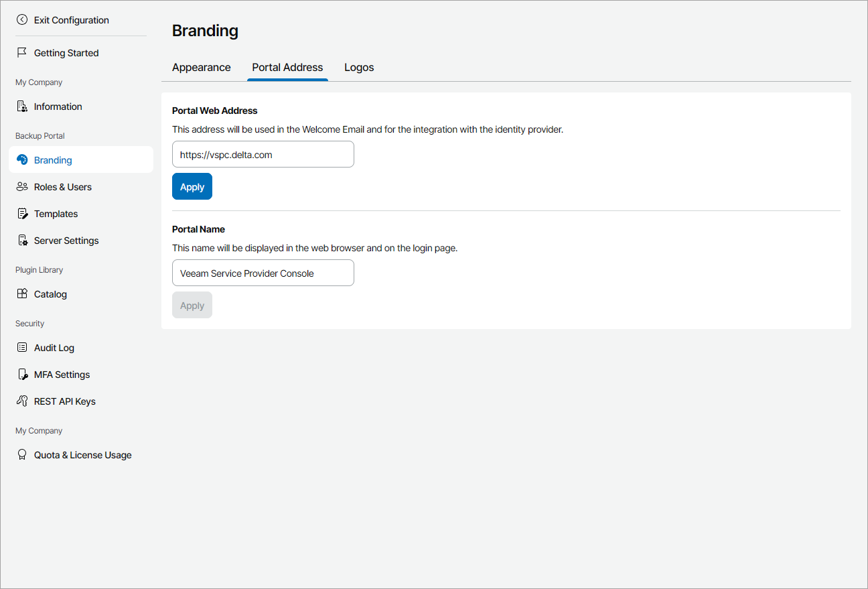Click the Portal Web Address input field
Screen dimensions: 868x589
coord(263,155)
